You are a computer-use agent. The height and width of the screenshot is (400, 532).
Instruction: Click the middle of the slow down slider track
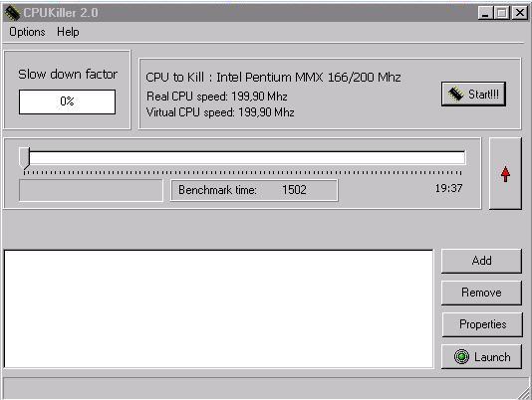[244, 158]
